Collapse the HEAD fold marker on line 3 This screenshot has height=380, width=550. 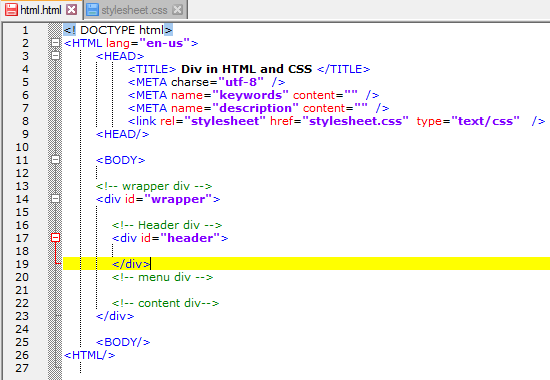[x=55, y=55]
